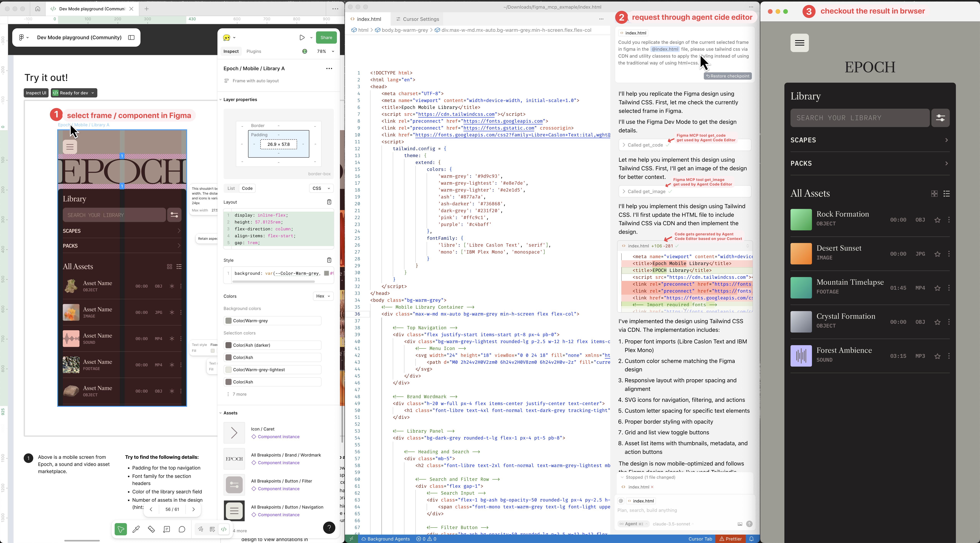
Task: Expand the Called get_code tool call
Action: (x=685, y=145)
